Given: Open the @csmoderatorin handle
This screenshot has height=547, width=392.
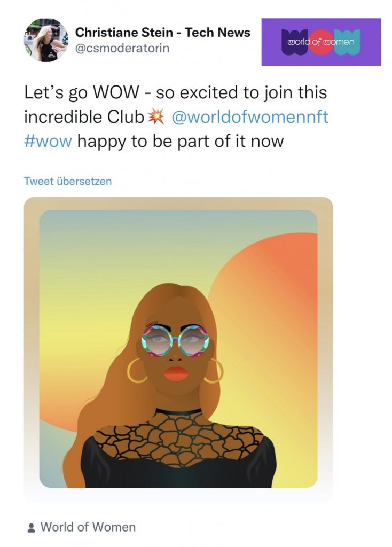Looking at the screenshot, I should coord(122,48).
